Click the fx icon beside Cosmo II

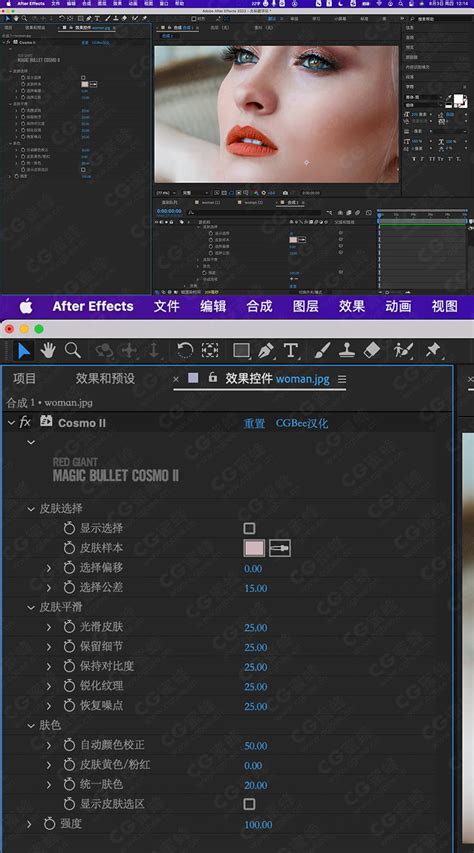pyautogui.click(x=25, y=423)
